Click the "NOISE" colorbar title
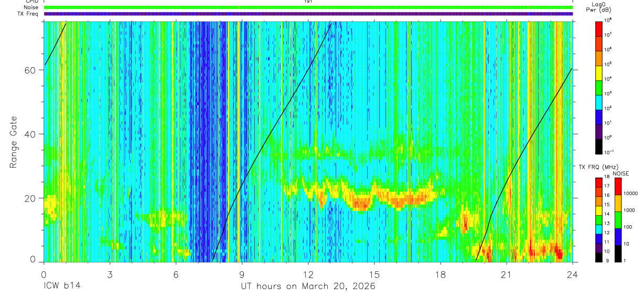644x297 pixels. point(620,173)
